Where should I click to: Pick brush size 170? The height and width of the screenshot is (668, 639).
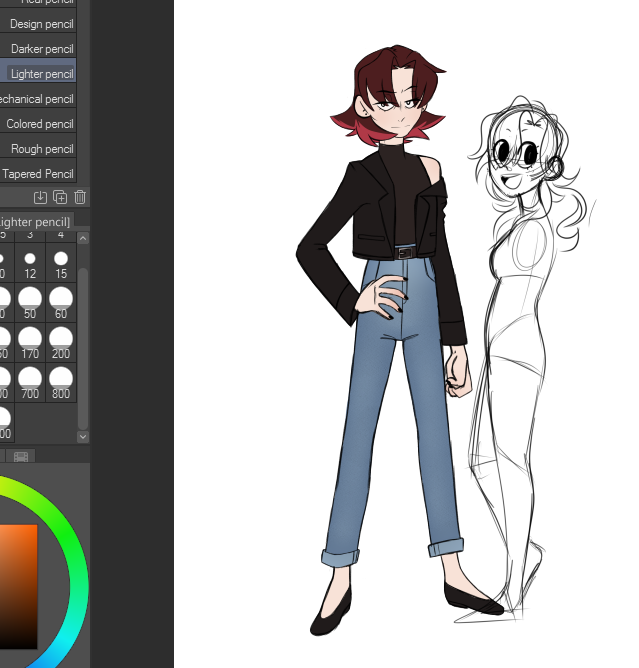30,343
